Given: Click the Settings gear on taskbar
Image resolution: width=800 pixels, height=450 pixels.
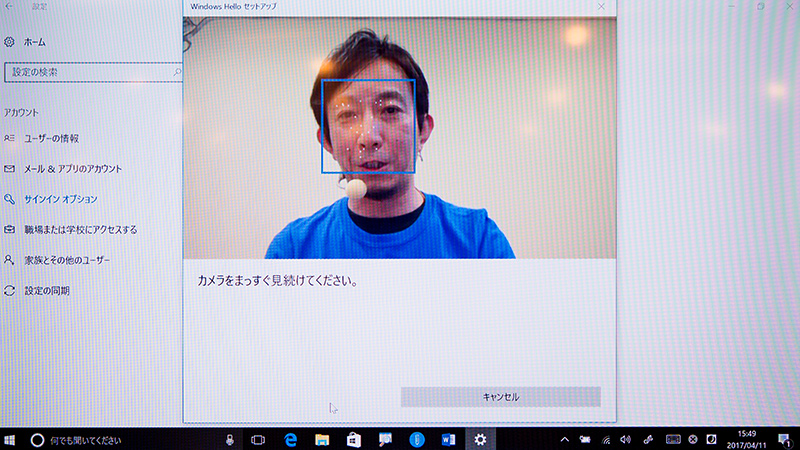Looking at the screenshot, I should [480, 440].
